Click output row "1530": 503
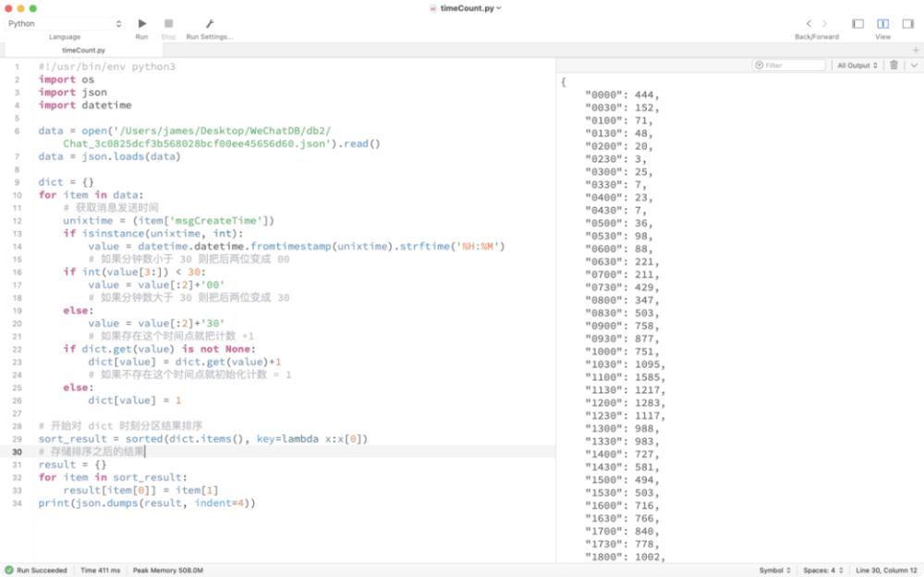Screen dimensions: 924x577 tap(622, 493)
